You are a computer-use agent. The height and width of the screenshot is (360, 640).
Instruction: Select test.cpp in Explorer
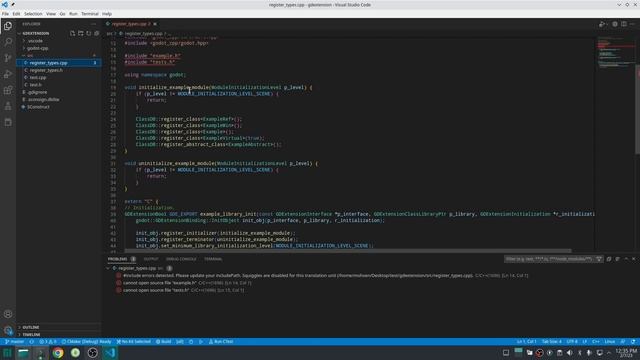pos(59,78)
